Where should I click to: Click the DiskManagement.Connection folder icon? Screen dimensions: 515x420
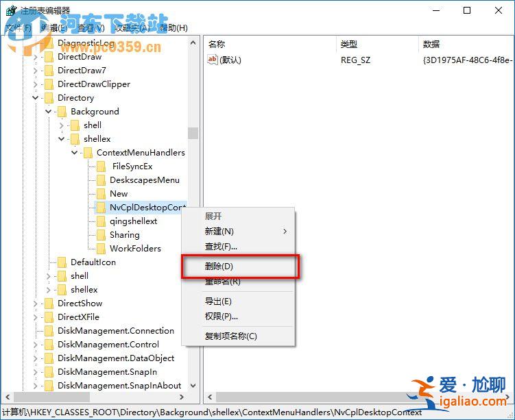tap(49, 331)
